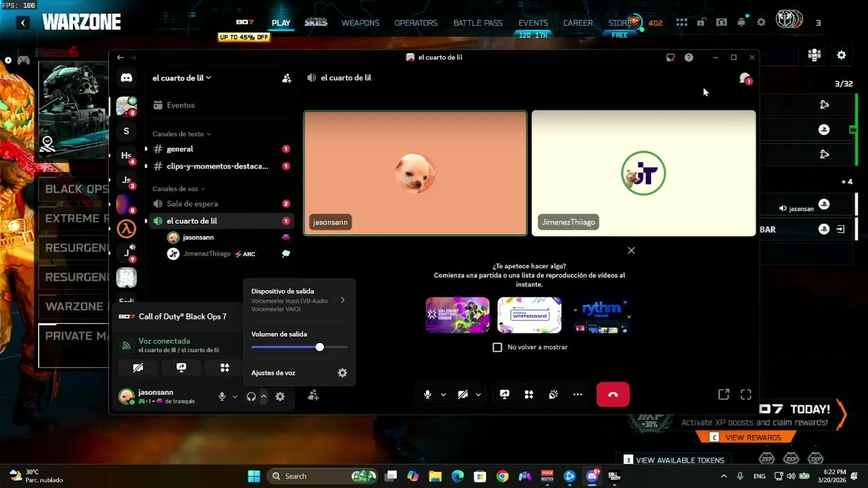Start an activity from call bar
The width and height of the screenshot is (868, 488).
coord(529,394)
